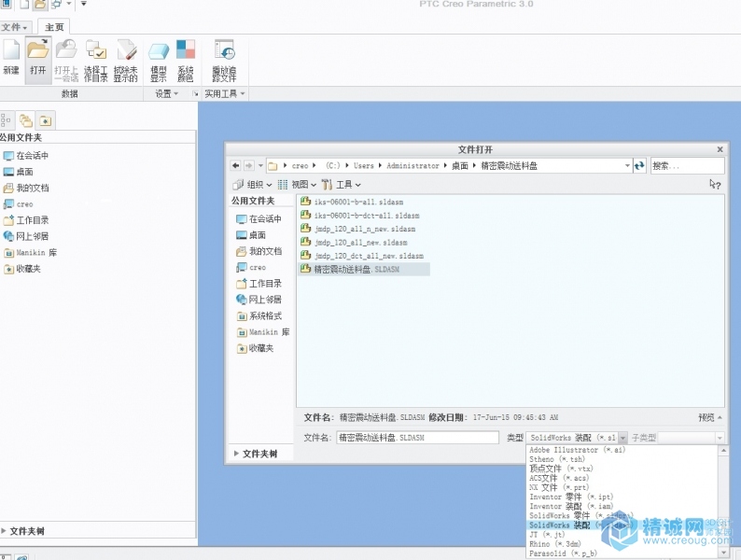Expand the 设置 ribbon group dropdown
741x560 pixels.
pos(167,93)
